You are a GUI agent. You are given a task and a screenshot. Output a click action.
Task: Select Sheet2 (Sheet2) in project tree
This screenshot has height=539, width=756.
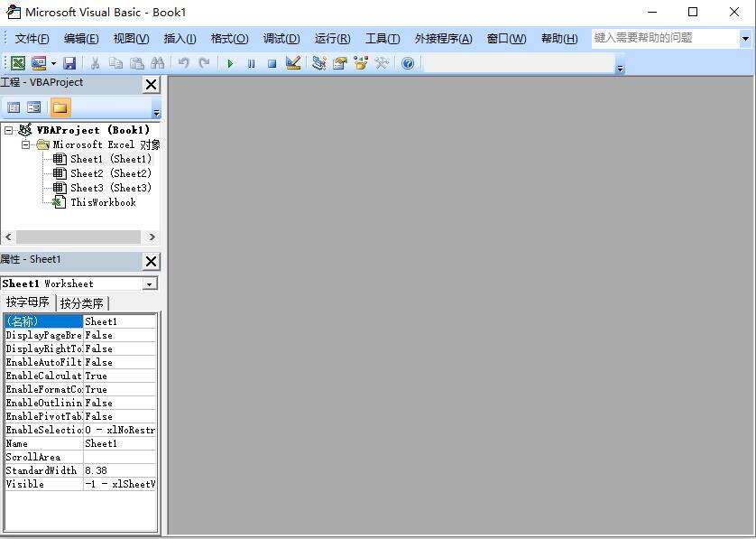pyautogui.click(x=111, y=173)
